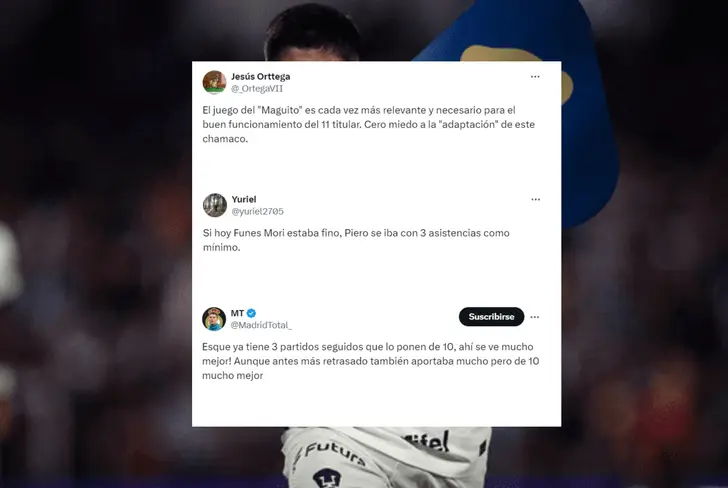Click the MT display name

point(237,313)
